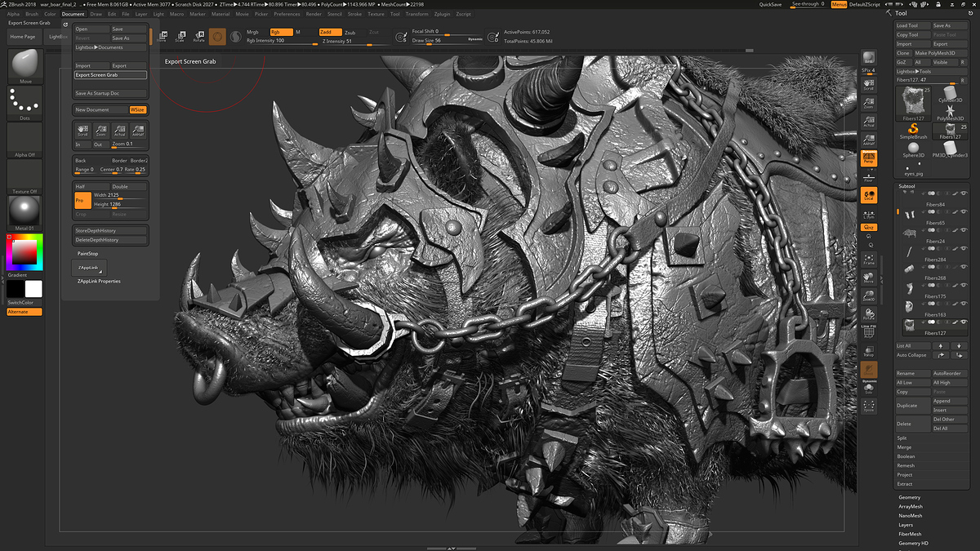Click the Floor grid icon
The image size is (980, 551).
point(869,176)
